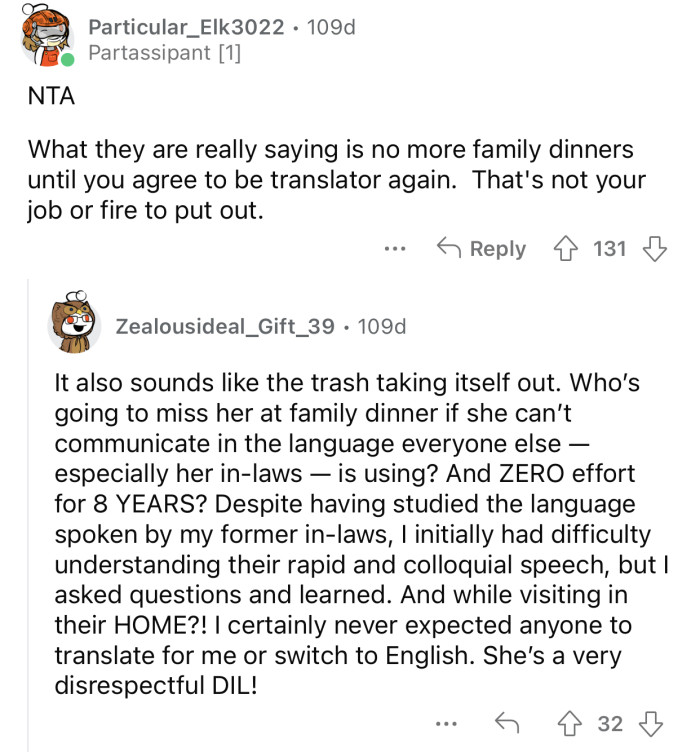Click the green online status dot
The height and width of the screenshot is (752, 700).
[67, 61]
